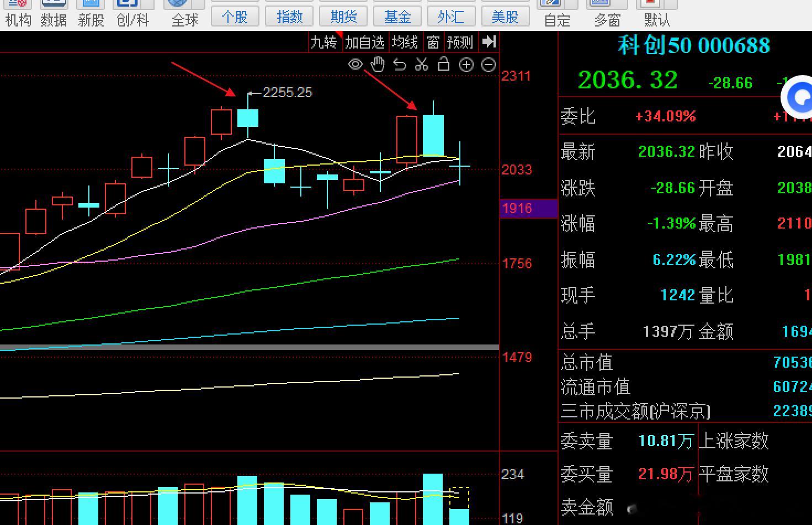
Task: Click the 1916 price axis marker
Action: tap(528, 209)
